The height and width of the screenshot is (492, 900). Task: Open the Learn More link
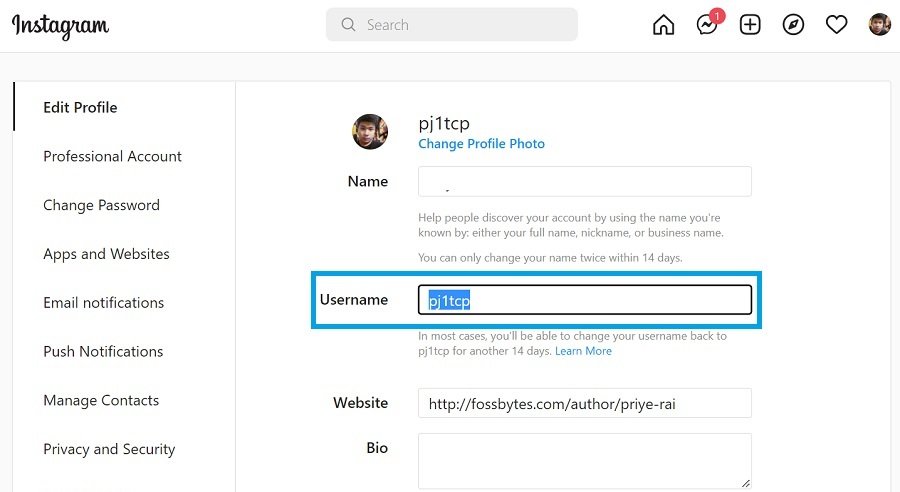(x=583, y=351)
